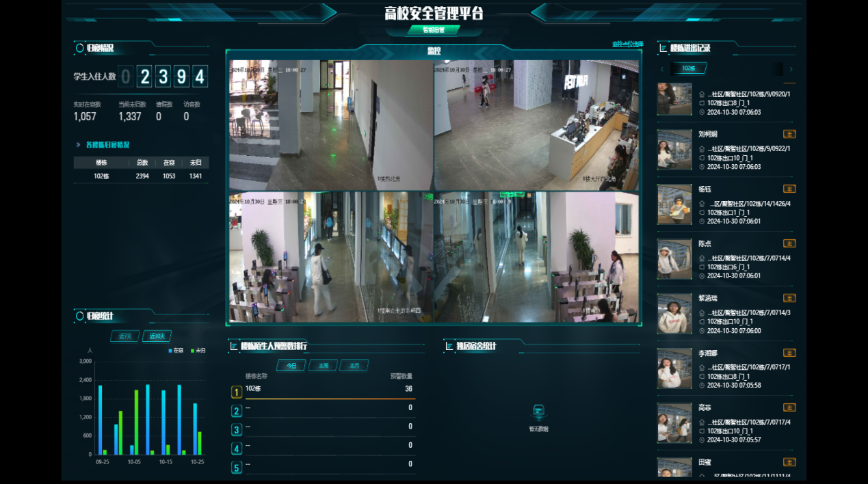
Task: Select the 102栋 building tab
Action: [687, 68]
